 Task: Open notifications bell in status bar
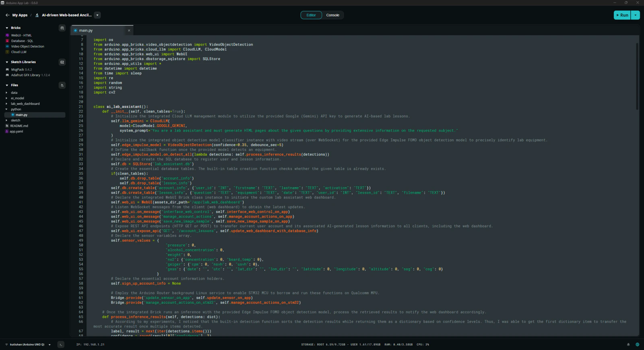[x=628, y=344]
